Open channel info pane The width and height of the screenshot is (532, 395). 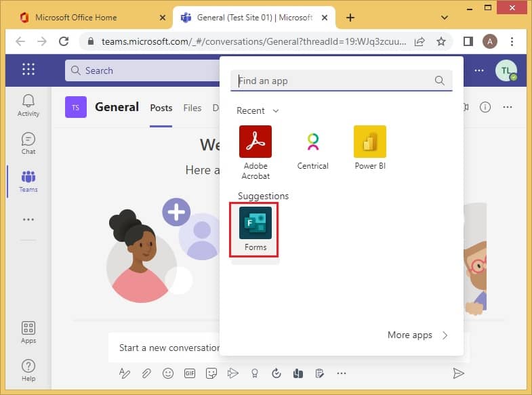coord(485,107)
